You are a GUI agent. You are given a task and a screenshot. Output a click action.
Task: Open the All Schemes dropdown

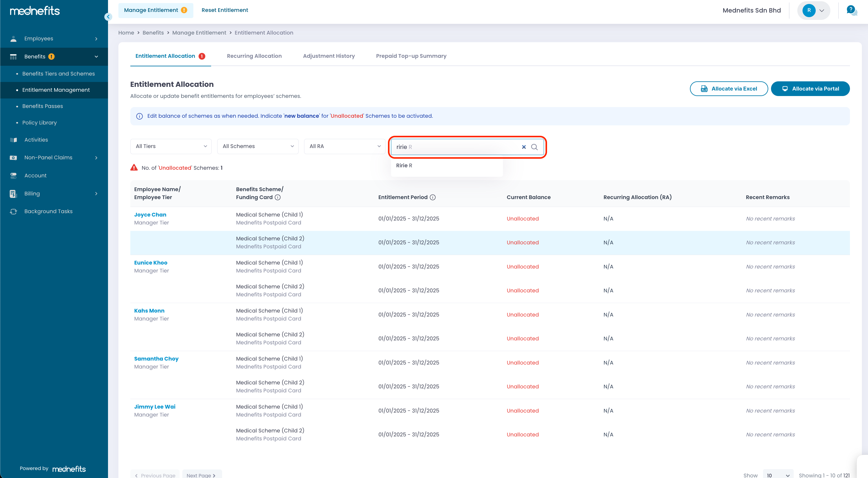[x=258, y=146]
